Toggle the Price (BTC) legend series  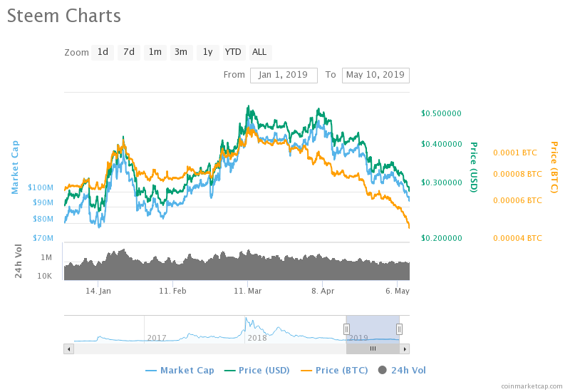coord(334,371)
